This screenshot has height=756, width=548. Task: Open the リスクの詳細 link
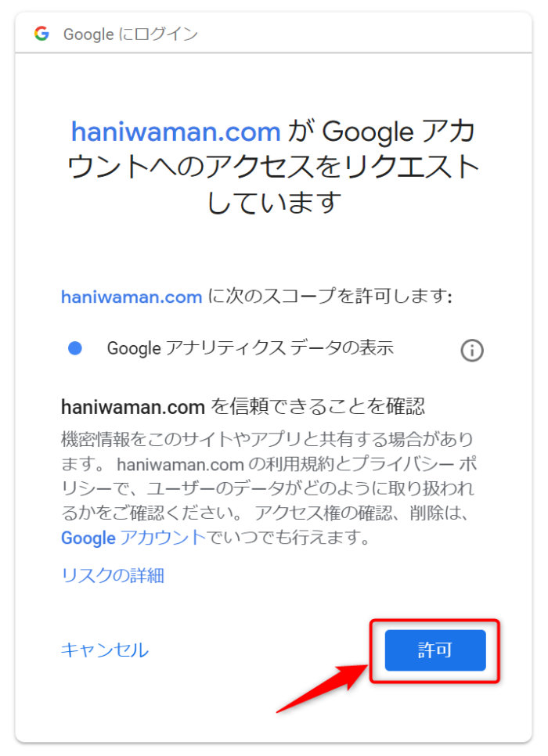(113, 575)
